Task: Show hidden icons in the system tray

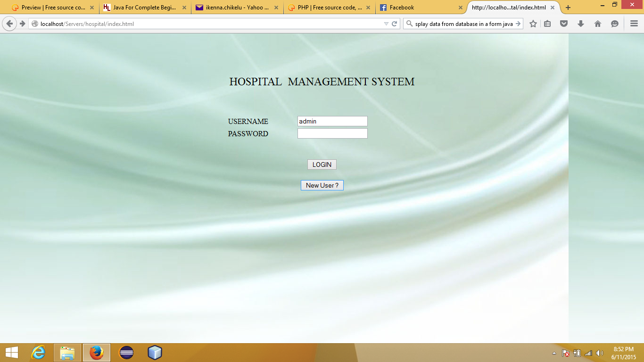Action: point(553,352)
